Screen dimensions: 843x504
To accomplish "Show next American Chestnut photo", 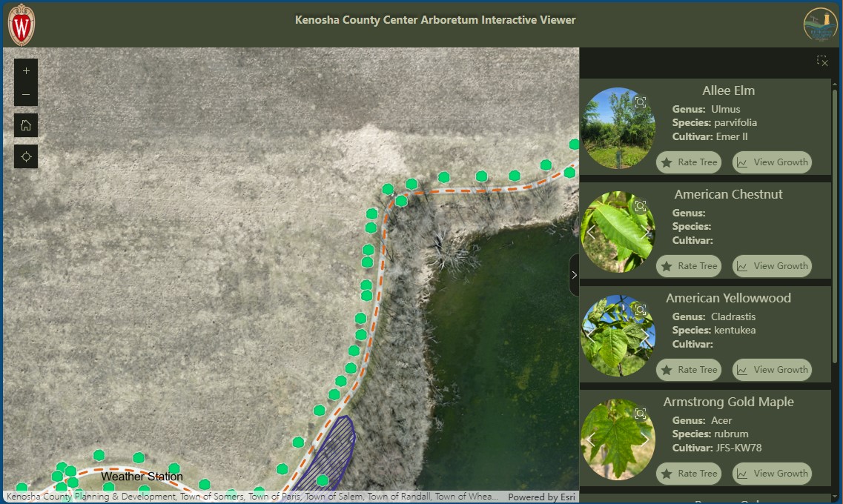I will tap(644, 232).
